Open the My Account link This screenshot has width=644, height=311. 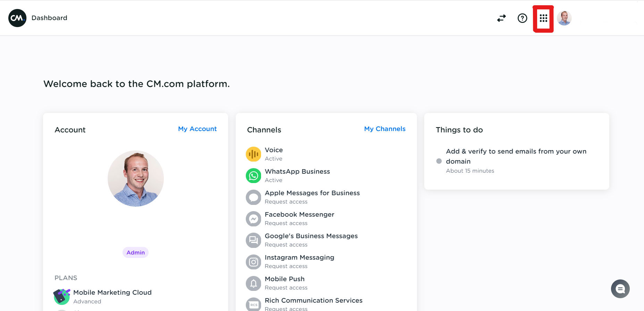tap(197, 129)
